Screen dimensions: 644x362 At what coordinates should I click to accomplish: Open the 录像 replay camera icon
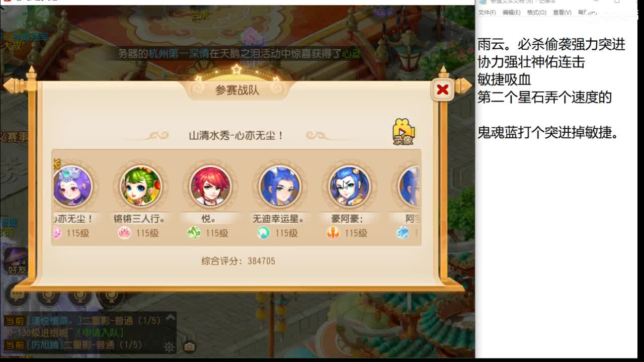tap(403, 132)
